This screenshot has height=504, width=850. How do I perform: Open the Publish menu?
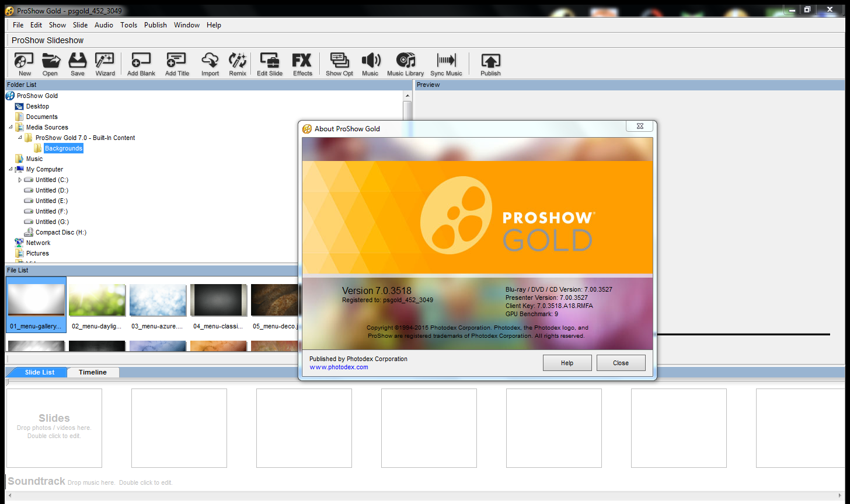pos(155,25)
